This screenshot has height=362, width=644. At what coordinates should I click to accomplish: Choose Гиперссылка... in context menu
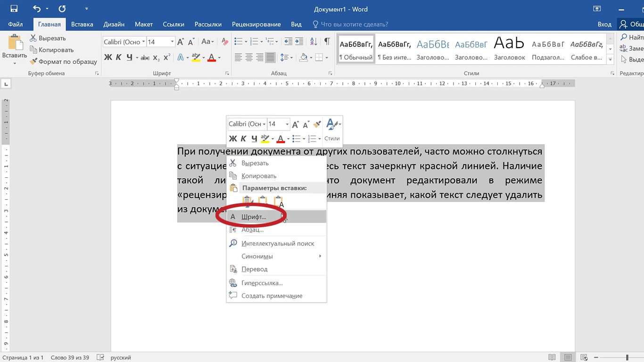pos(276,283)
